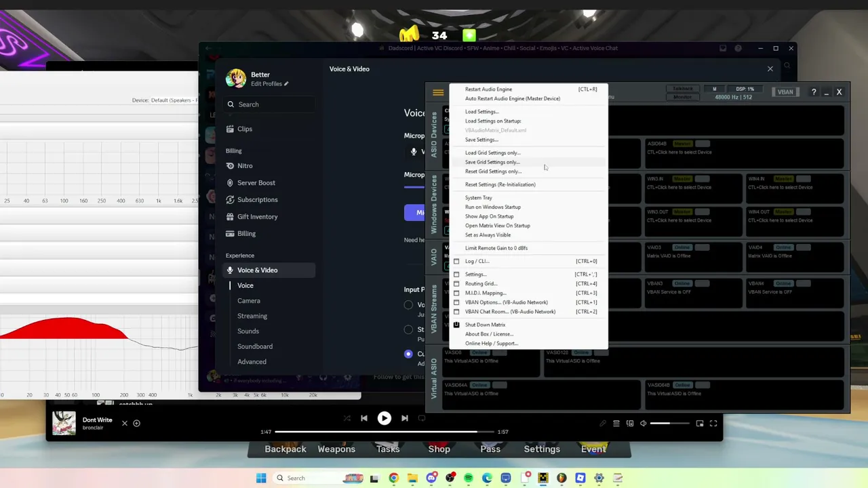
Task: Enter fullscreen in the music player
Action: [x=713, y=424]
